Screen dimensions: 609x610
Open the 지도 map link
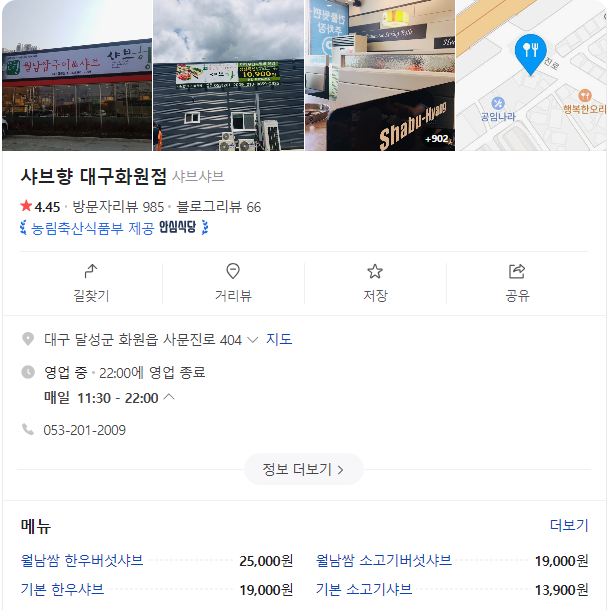[279, 339]
